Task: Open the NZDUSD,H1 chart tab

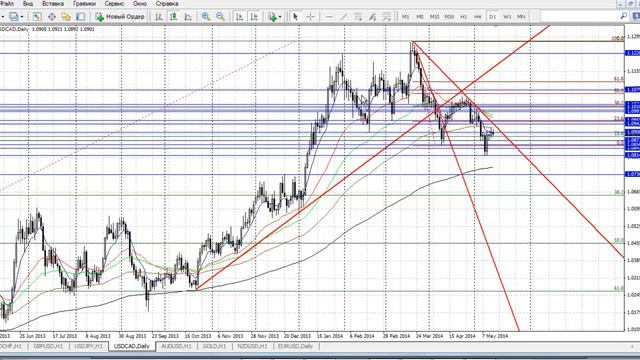Action: [252, 346]
